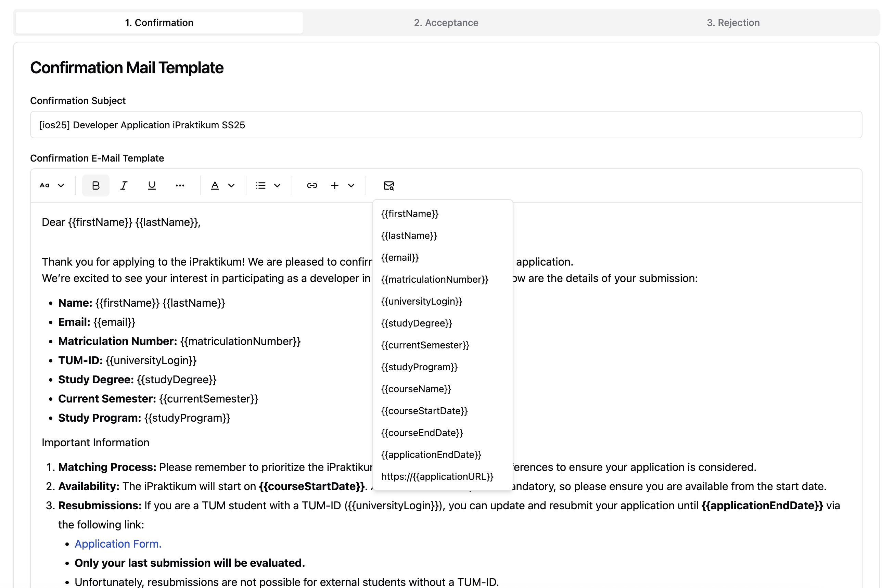Open more formatting options ellipsis

point(180,185)
